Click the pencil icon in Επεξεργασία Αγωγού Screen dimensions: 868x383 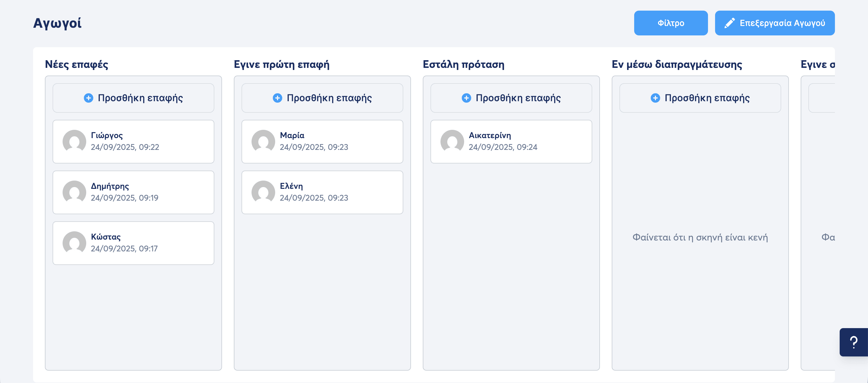click(x=730, y=23)
